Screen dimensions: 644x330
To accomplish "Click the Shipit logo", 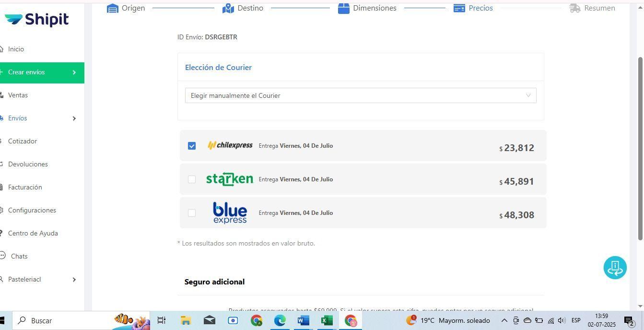I will (x=36, y=20).
